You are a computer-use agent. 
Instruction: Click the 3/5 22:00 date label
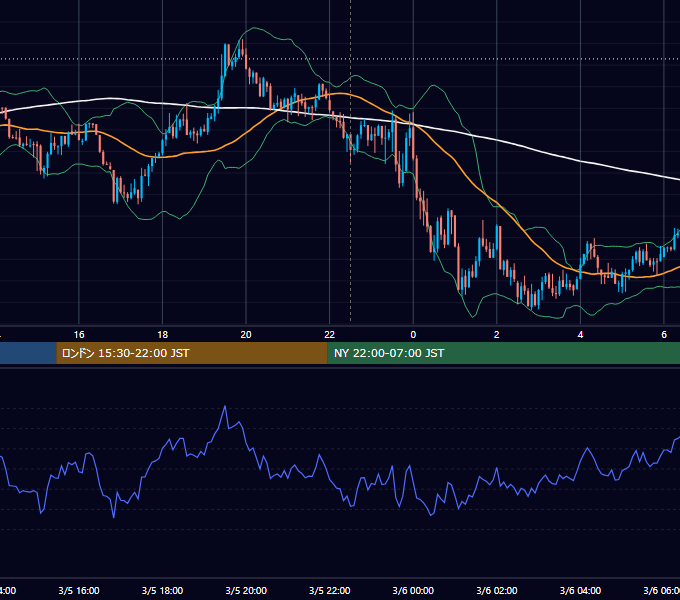tap(330, 590)
